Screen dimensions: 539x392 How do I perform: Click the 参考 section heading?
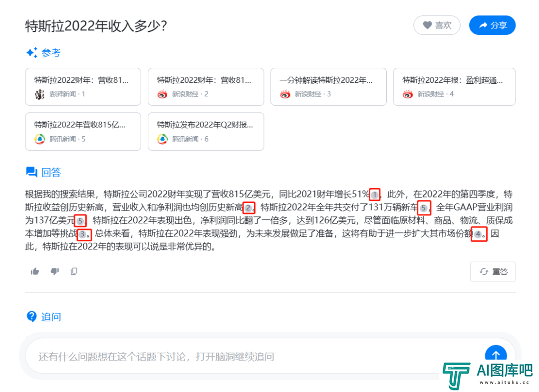pyautogui.click(x=51, y=52)
